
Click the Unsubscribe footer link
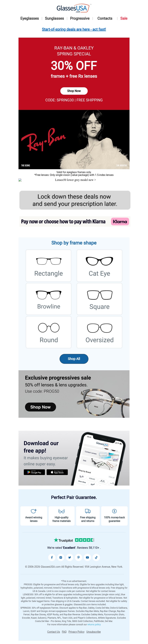tap(93, 632)
